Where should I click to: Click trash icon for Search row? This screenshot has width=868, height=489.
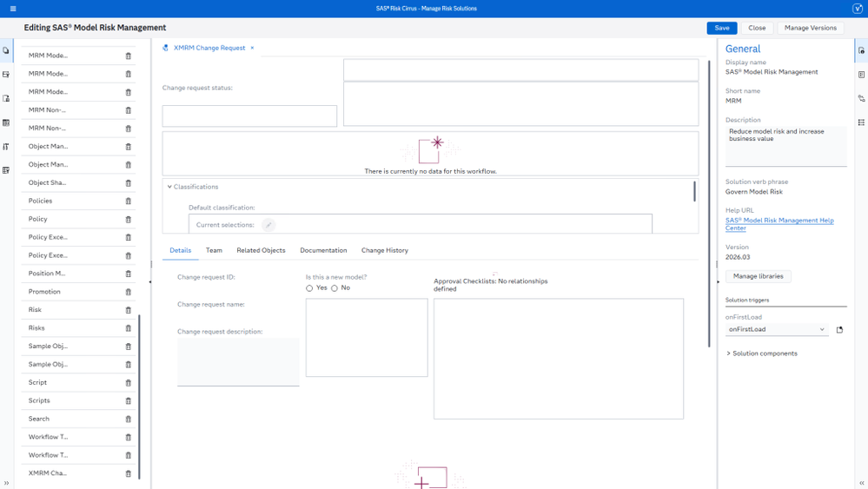click(128, 420)
